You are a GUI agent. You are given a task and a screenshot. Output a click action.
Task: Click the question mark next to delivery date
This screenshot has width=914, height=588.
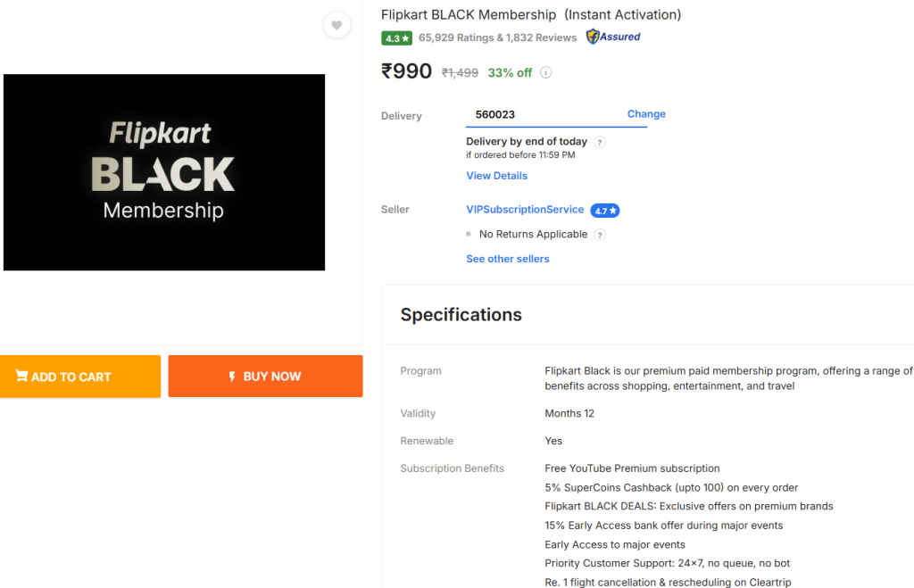[599, 141]
